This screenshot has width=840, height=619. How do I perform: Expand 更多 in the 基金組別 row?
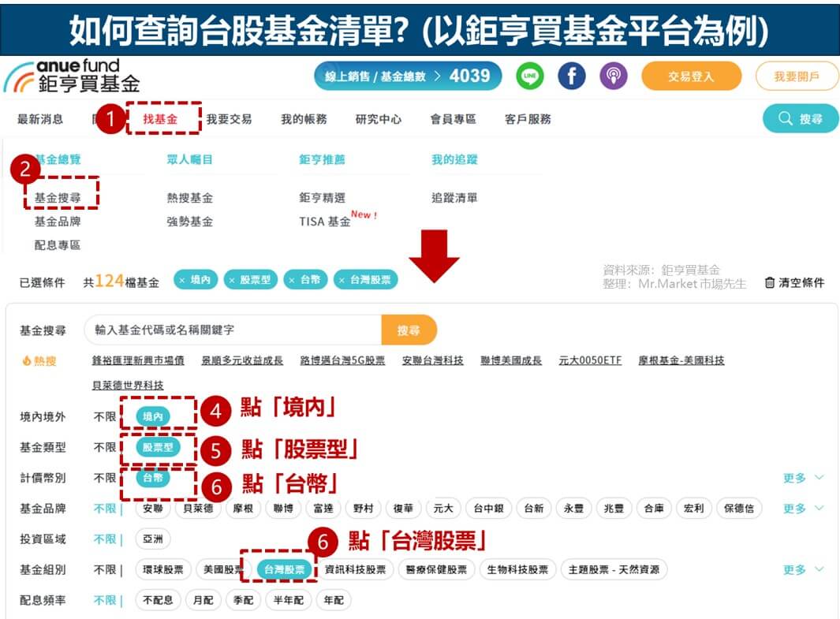(803, 570)
